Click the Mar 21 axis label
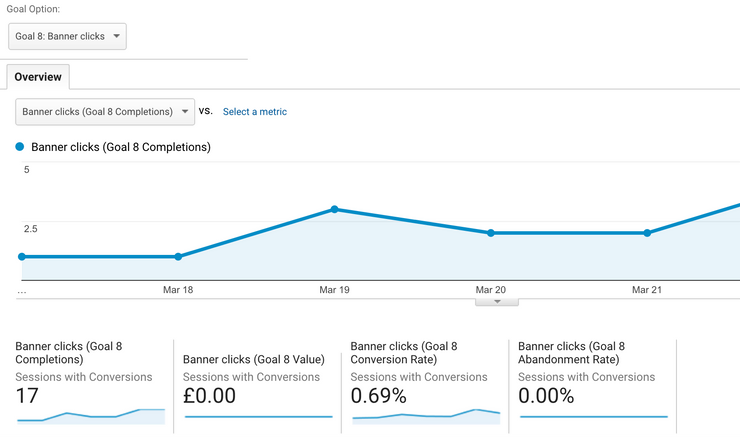The height and width of the screenshot is (437, 740). [647, 290]
